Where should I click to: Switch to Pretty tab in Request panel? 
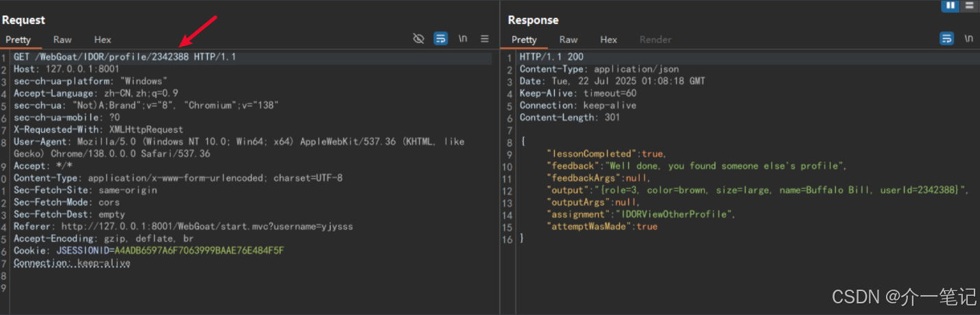[19, 40]
